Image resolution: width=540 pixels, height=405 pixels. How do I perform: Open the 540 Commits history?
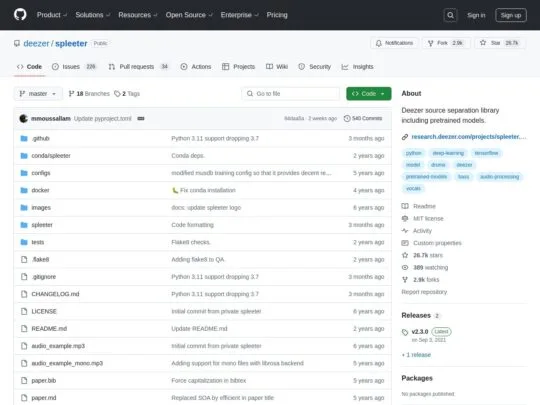click(363, 118)
